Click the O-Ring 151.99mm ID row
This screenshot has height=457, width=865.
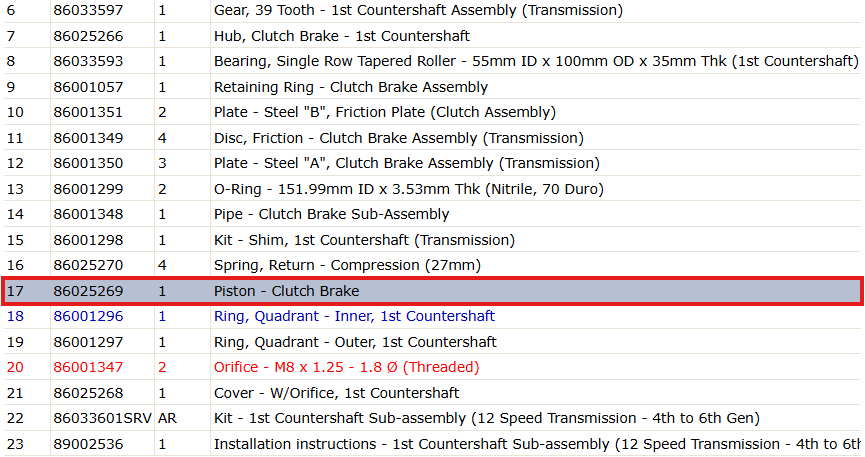pos(432,189)
